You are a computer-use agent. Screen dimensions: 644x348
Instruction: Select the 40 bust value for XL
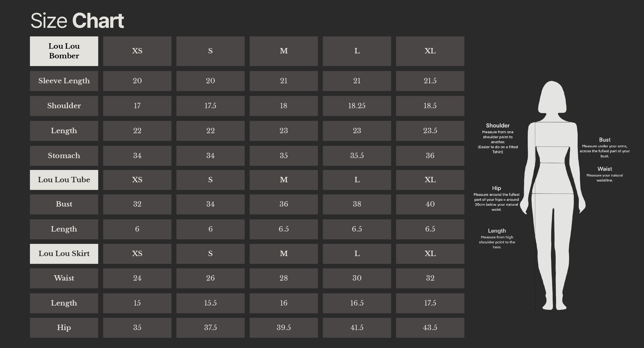(x=430, y=204)
